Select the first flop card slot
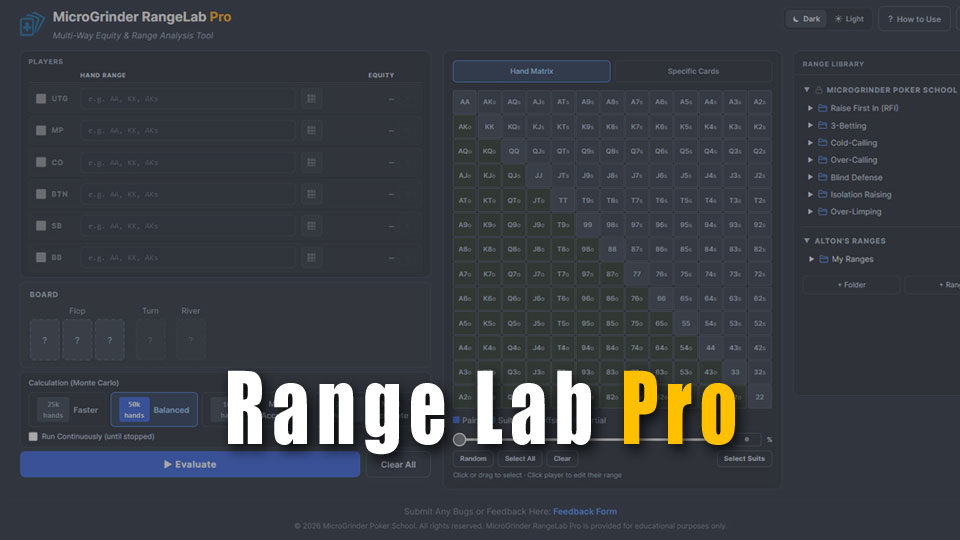 click(45, 340)
